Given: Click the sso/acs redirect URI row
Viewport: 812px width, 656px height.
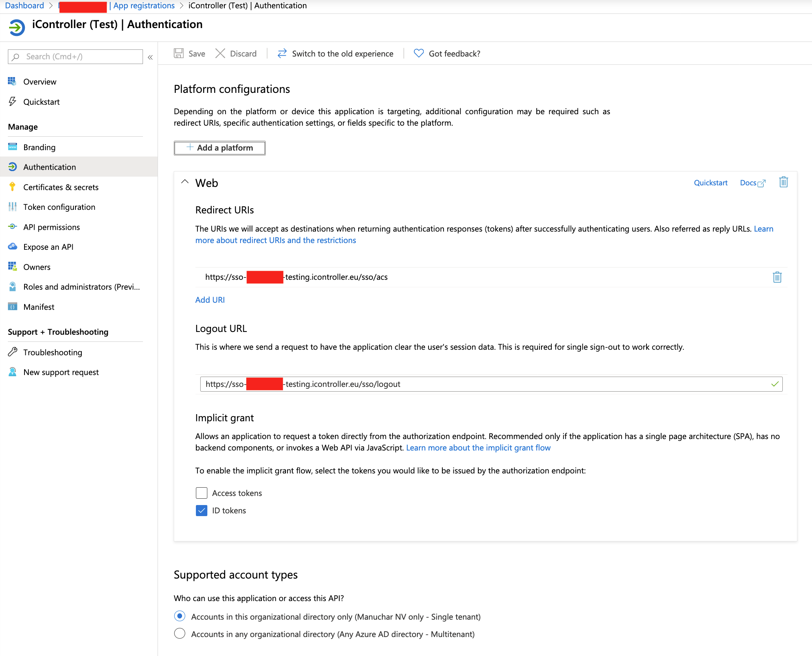Looking at the screenshot, I should pyautogui.click(x=491, y=277).
